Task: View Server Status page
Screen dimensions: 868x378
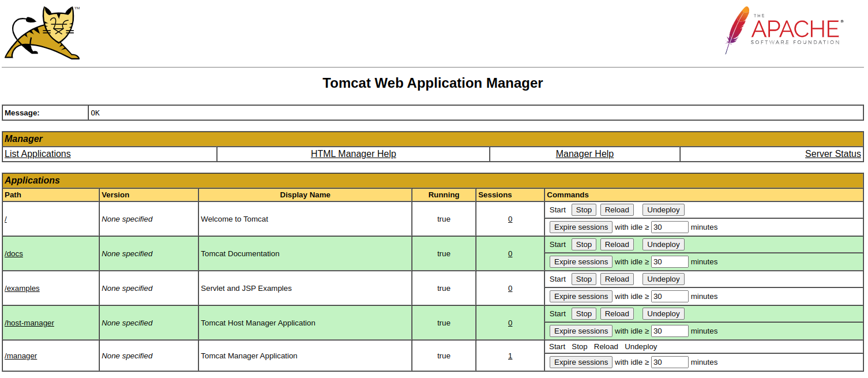Action: pyautogui.click(x=832, y=154)
